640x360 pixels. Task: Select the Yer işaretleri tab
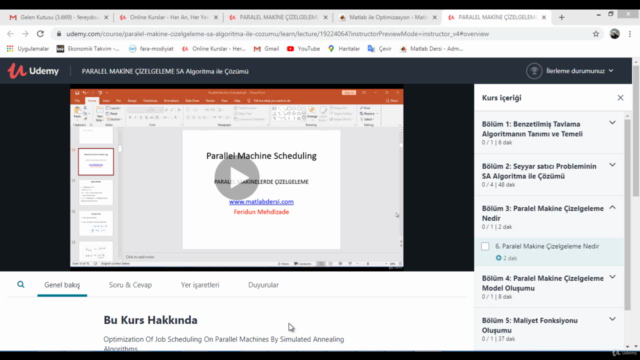pos(200,285)
